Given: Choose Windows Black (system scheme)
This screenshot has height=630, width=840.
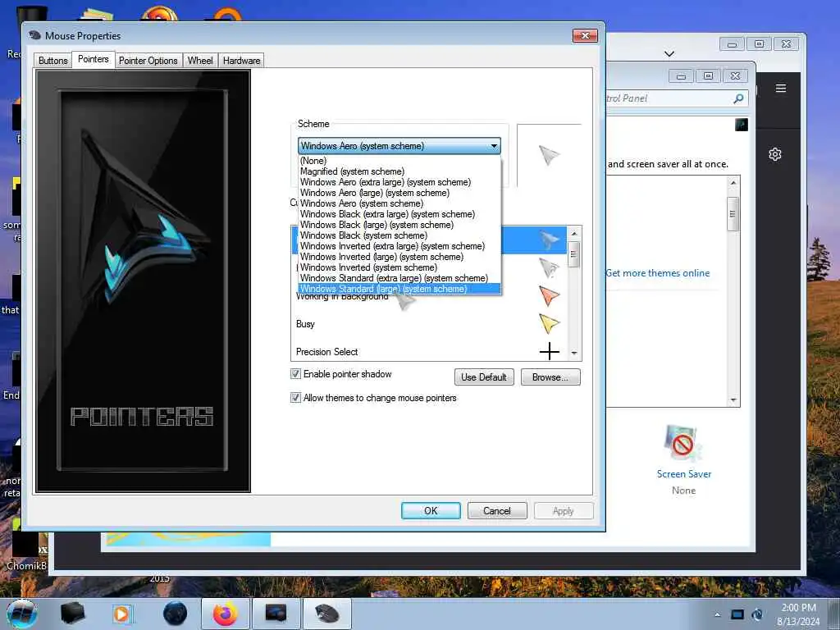Looking at the screenshot, I should coord(399,235).
